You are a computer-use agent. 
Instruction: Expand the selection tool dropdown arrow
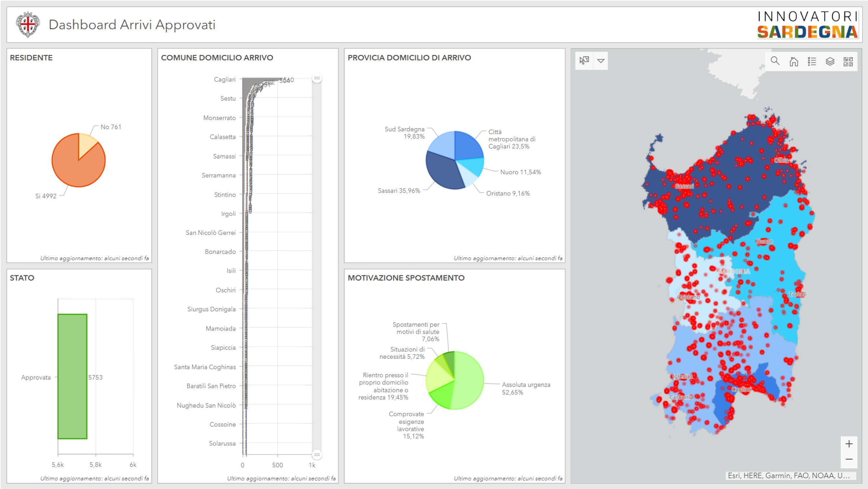tap(600, 61)
